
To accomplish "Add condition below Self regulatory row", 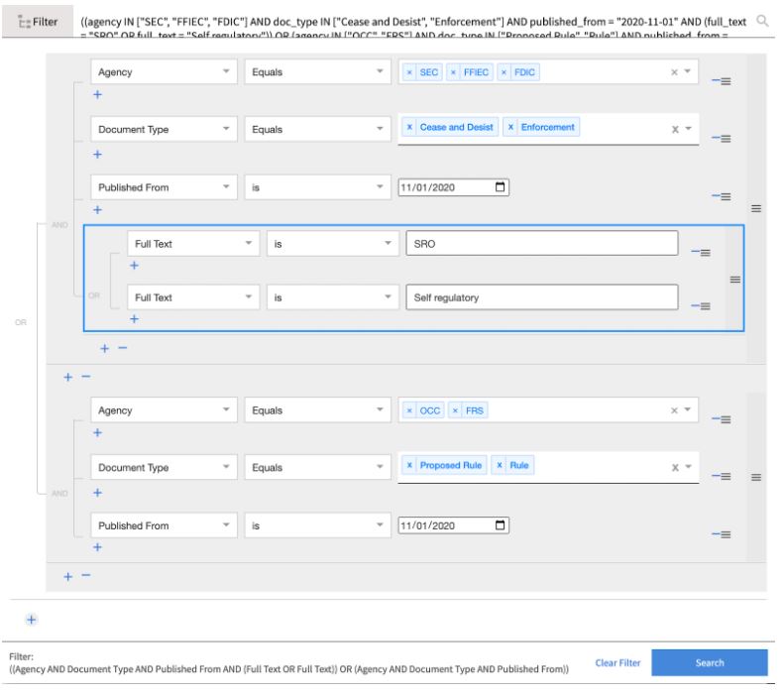I will coord(134,319).
